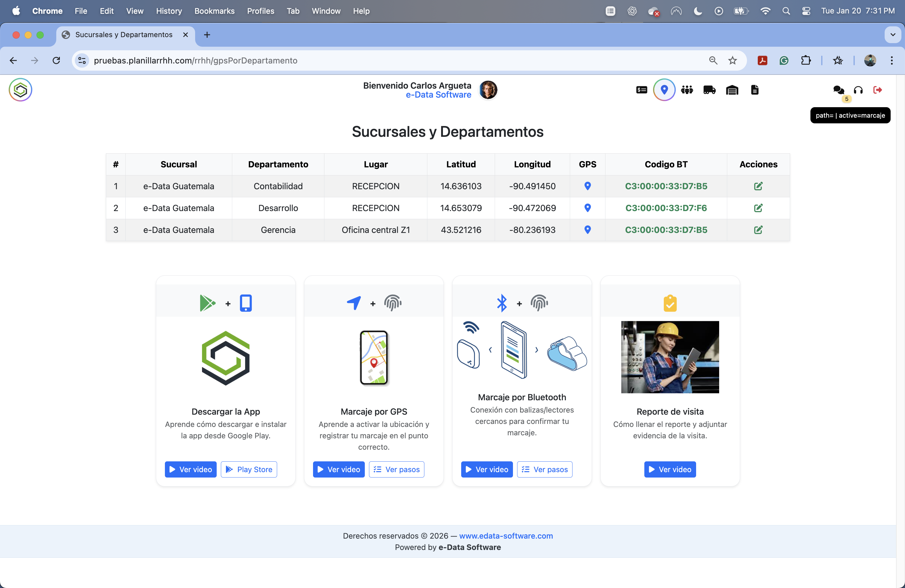
Task: Click the Play Store button
Action: (249, 469)
